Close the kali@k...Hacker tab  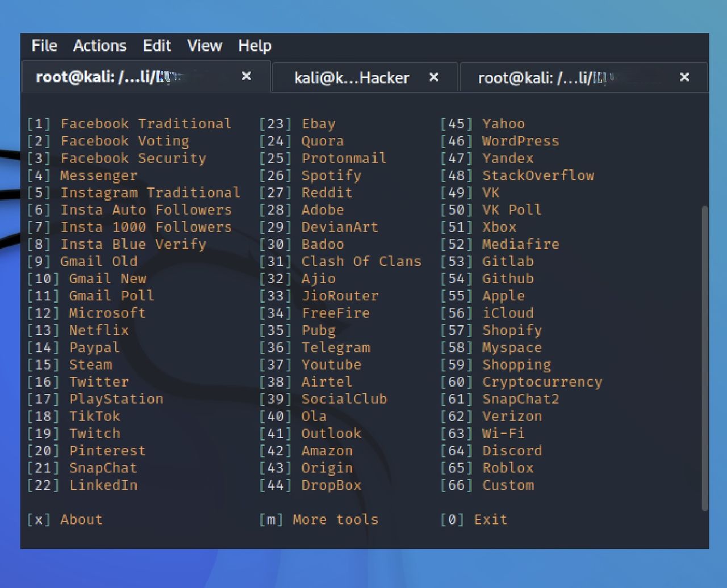click(434, 77)
